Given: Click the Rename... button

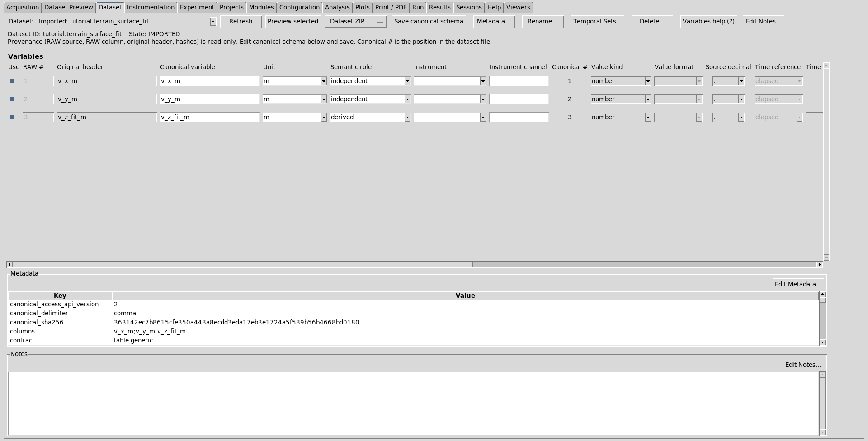Looking at the screenshot, I should pos(542,21).
